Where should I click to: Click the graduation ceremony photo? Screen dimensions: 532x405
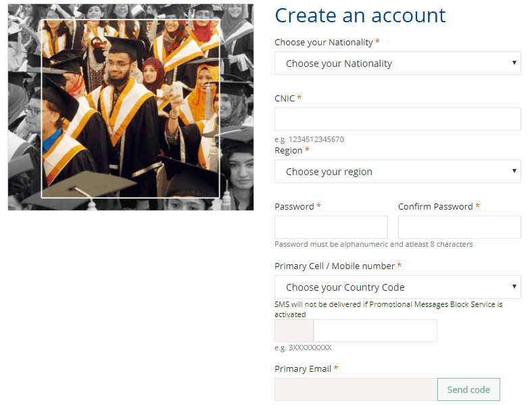(x=130, y=107)
